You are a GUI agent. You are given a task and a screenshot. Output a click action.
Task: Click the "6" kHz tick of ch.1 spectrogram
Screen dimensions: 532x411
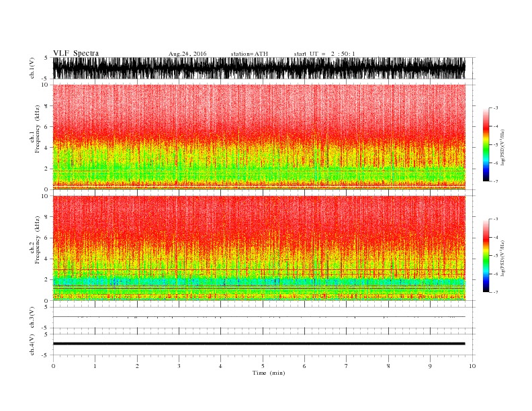pos(46,127)
